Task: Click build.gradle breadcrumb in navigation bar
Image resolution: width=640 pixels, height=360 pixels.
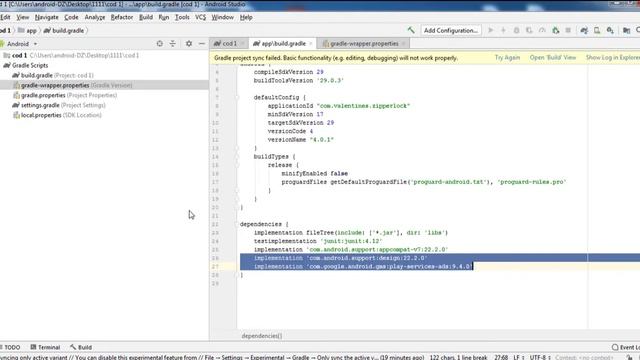Action: 64,31
